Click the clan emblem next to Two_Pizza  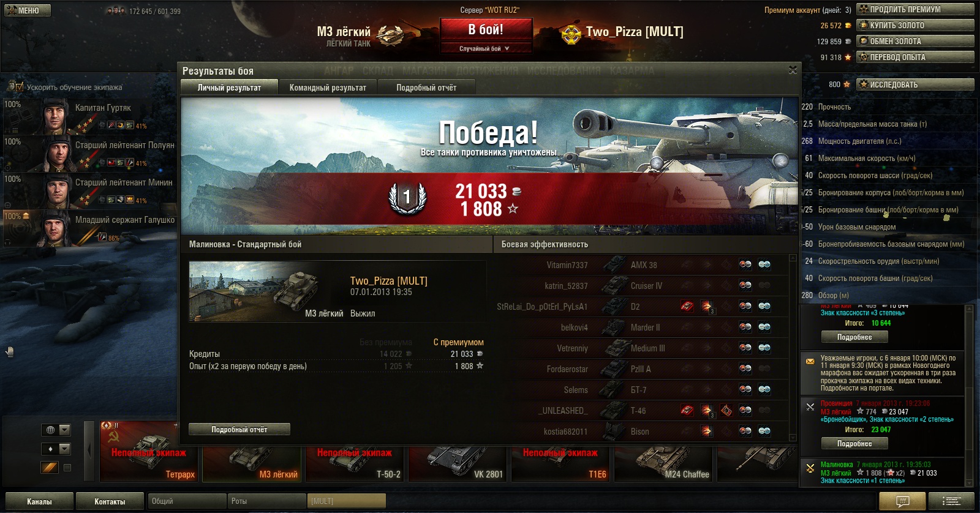(x=571, y=34)
